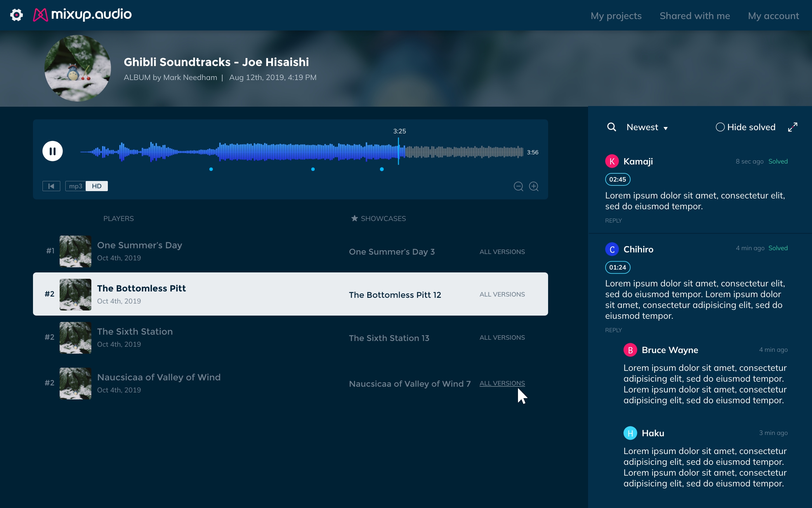
Task: Open showcase The Sixth Station 13
Action: point(389,338)
